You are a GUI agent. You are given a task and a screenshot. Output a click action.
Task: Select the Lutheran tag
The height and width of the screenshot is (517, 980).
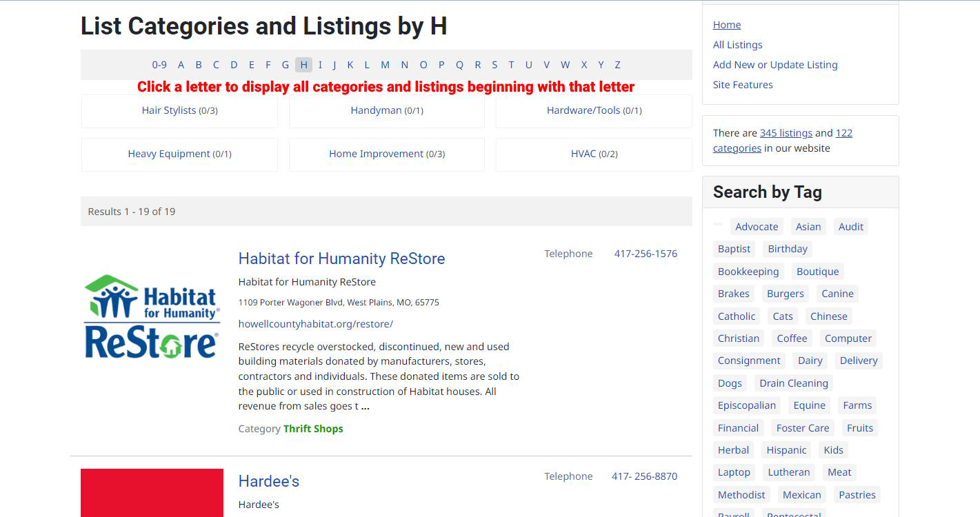point(789,472)
